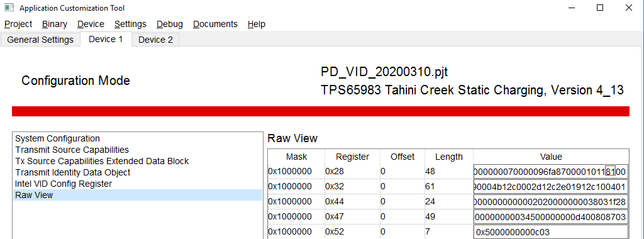644x239 pixels.
Task: Select Transmit Source Capabilities entry
Action: click(72, 150)
